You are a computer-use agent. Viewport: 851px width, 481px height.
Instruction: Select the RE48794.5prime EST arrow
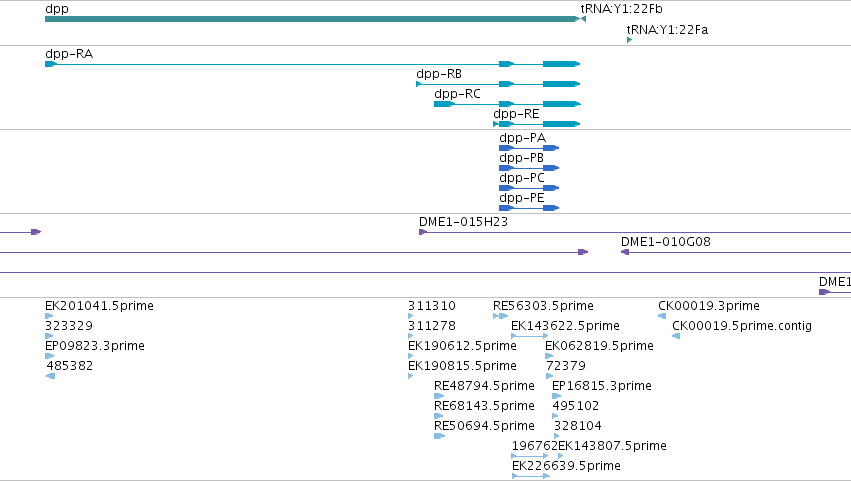click(x=439, y=396)
